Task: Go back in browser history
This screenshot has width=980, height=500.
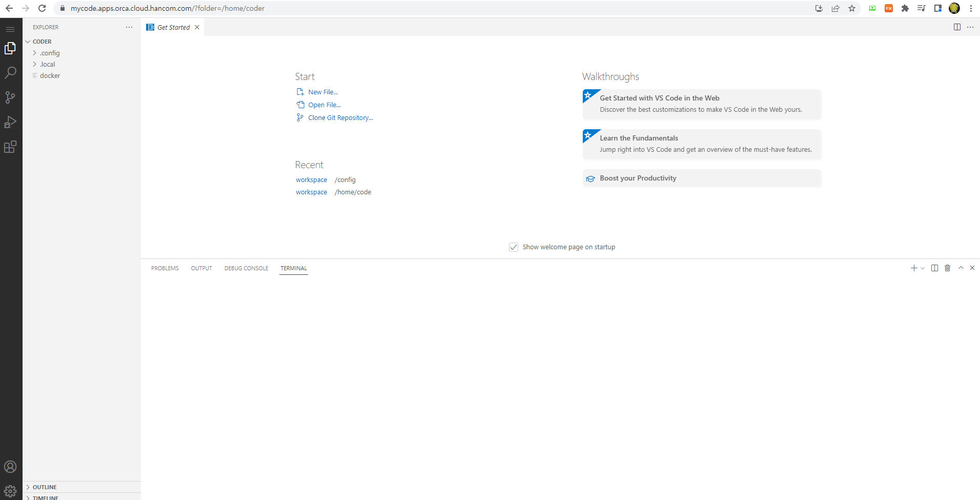Action: coord(9,8)
